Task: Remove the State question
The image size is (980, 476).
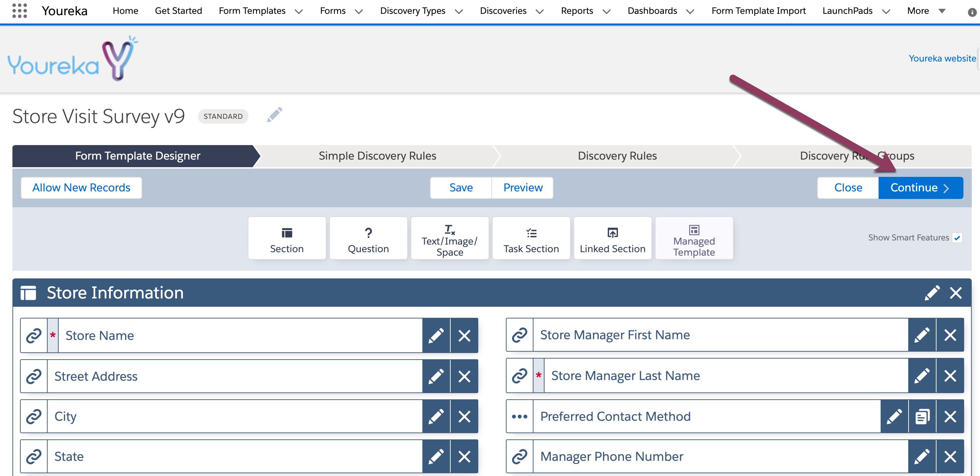Action: click(x=464, y=456)
